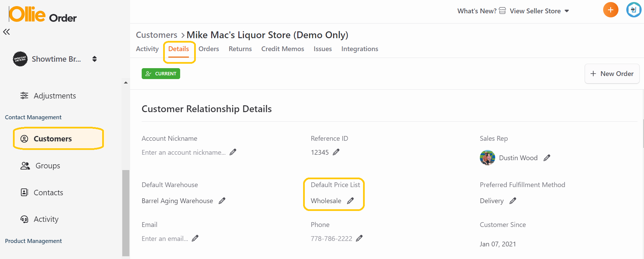Open Customers in the sidebar

pyautogui.click(x=58, y=139)
